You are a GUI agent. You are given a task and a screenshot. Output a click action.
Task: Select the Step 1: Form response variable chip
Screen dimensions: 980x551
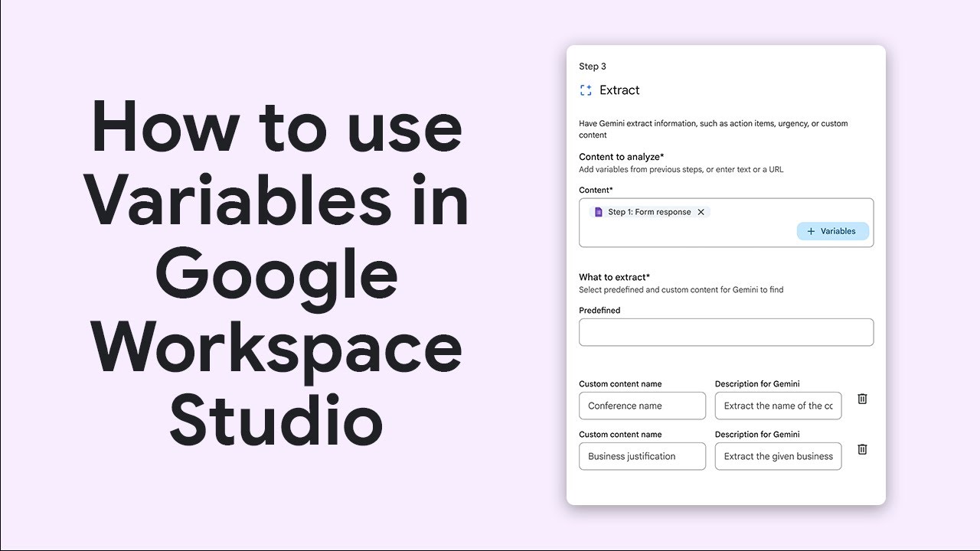coord(649,212)
